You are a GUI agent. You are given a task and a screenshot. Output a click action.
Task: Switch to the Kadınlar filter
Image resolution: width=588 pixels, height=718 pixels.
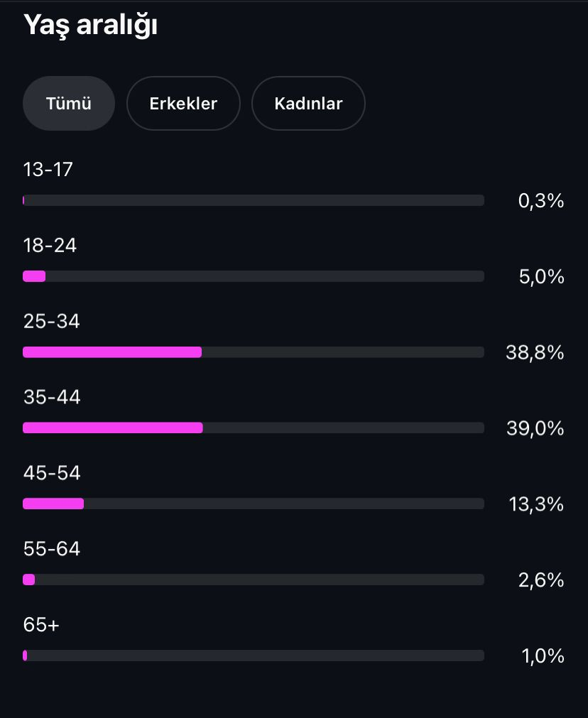[x=308, y=104]
